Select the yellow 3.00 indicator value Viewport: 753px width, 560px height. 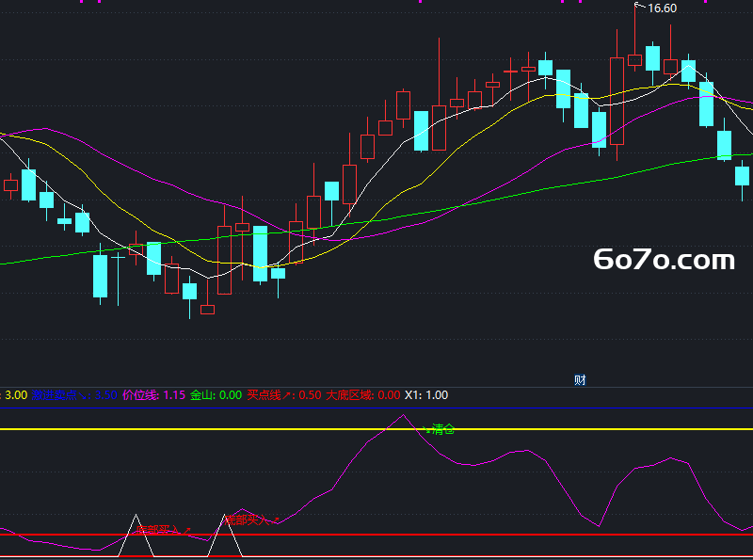pos(16,395)
